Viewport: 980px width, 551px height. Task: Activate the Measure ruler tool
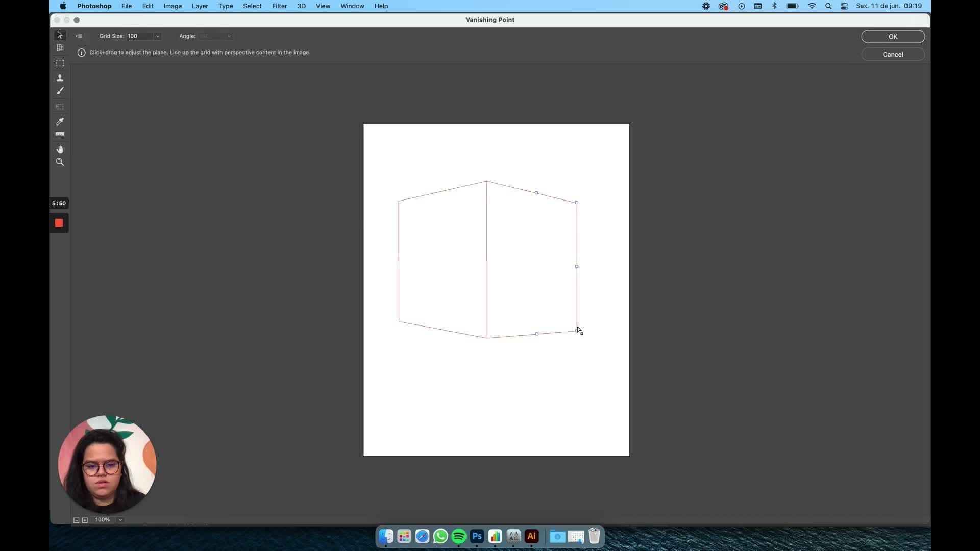coord(60,134)
